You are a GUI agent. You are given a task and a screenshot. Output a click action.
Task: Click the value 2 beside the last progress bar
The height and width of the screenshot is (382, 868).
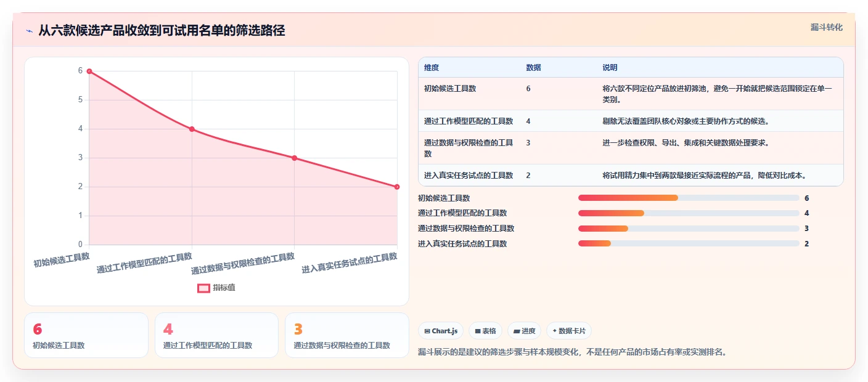pos(806,244)
